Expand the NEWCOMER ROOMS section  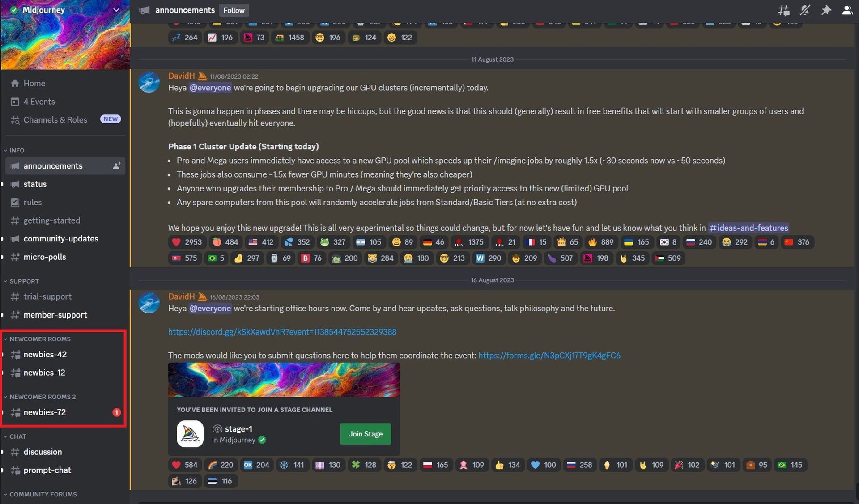point(39,339)
